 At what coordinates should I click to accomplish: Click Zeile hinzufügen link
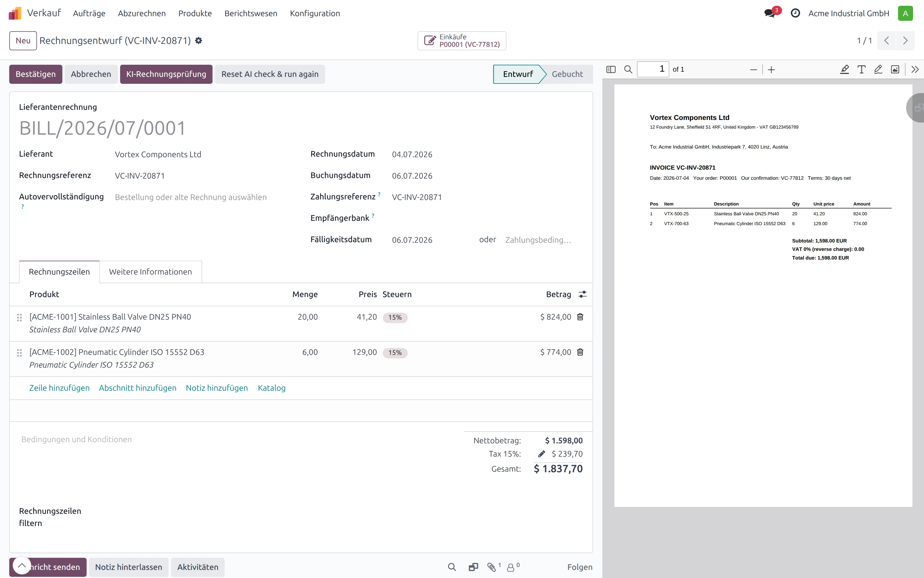click(59, 388)
